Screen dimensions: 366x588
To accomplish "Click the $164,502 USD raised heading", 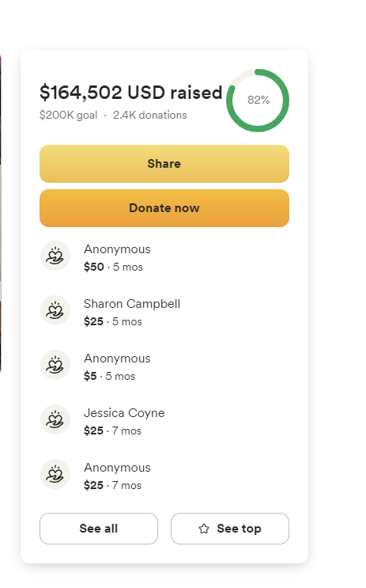I will coord(131,93).
